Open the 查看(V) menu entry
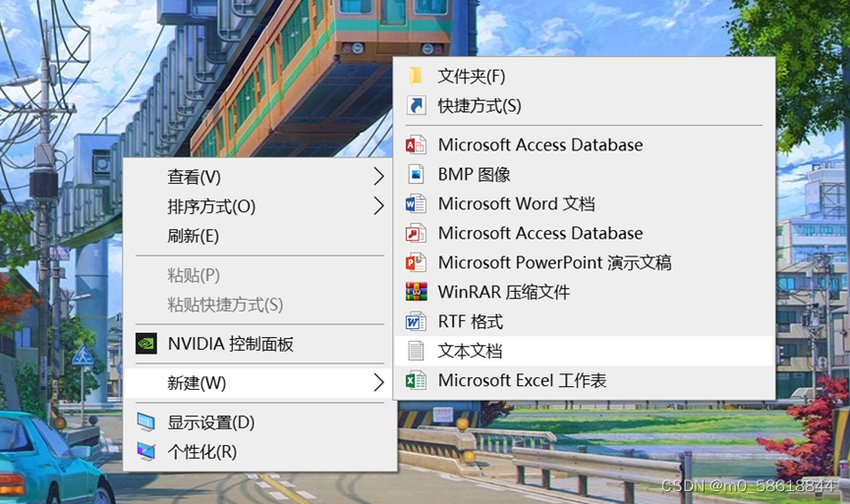This screenshot has width=850, height=504. [x=259, y=177]
